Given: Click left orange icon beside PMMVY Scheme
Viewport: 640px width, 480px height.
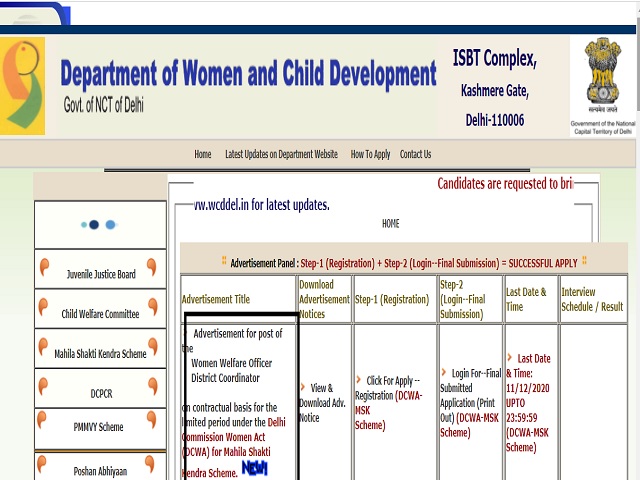Looking at the screenshot, I should point(42,420).
